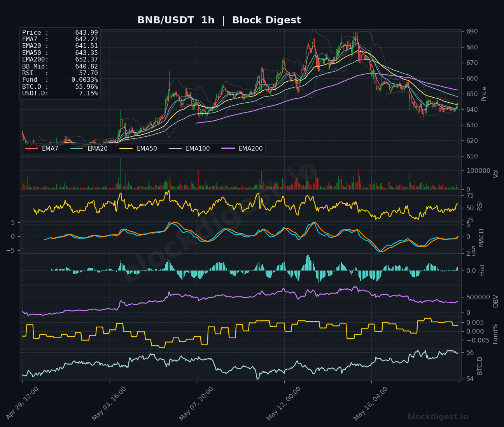The width and height of the screenshot is (504, 427).
Task: Click the 56 BTC.D axis tick
Action: 470,352
